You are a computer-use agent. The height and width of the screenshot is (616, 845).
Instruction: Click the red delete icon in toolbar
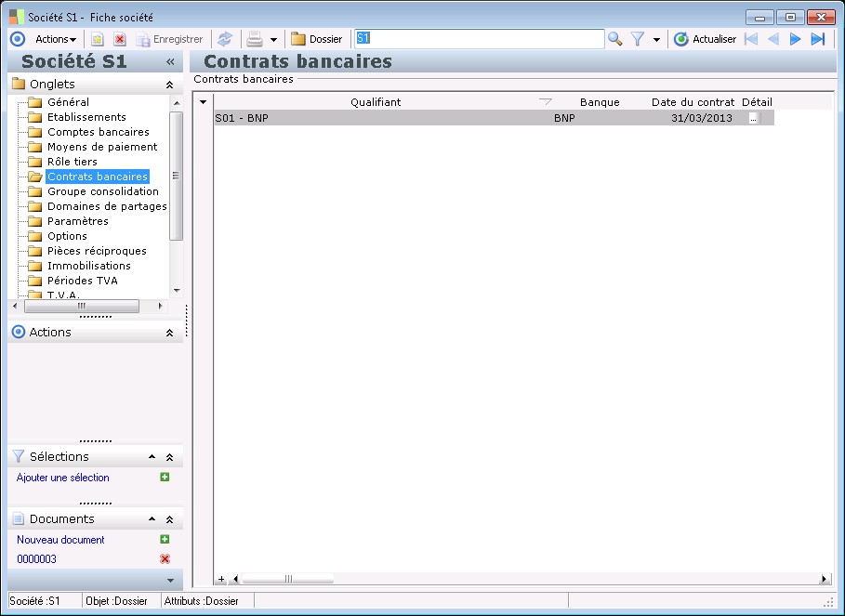(120, 39)
